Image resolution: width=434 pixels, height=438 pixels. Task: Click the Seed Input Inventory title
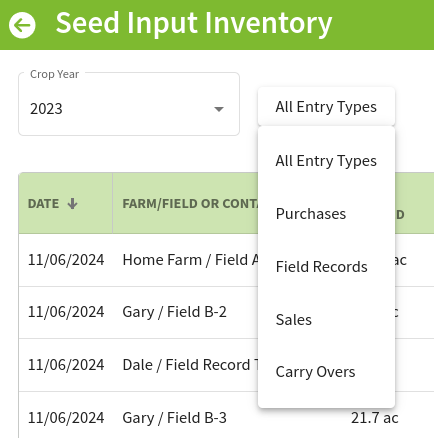[x=194, y=23]
